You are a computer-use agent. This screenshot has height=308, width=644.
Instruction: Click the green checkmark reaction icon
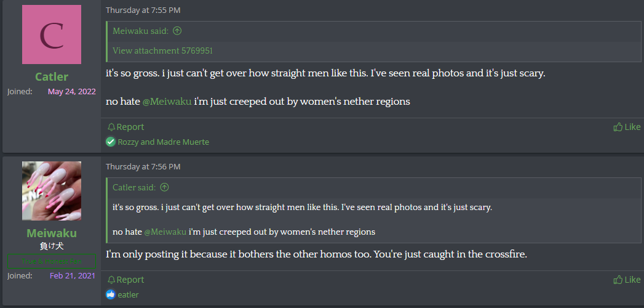[111, 142]
